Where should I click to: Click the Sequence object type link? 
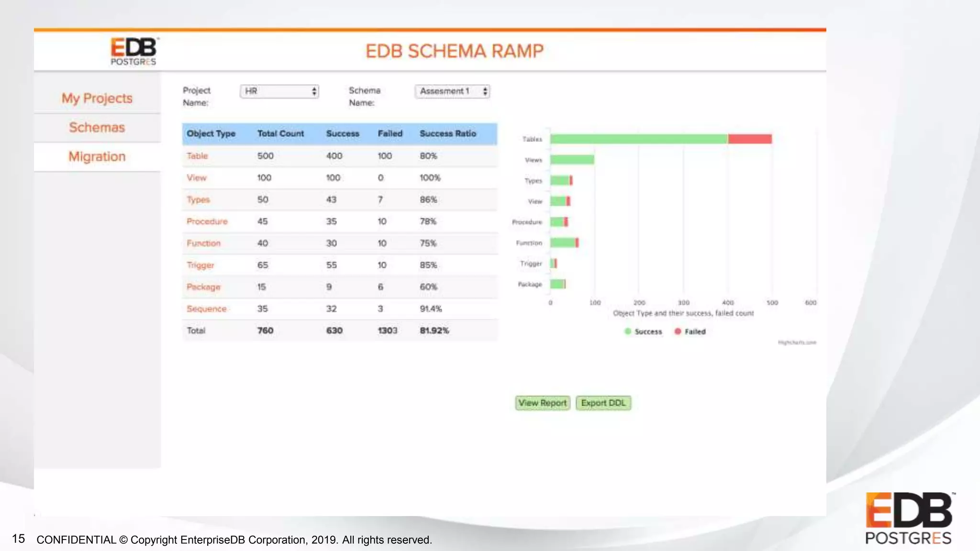point(206,309)
